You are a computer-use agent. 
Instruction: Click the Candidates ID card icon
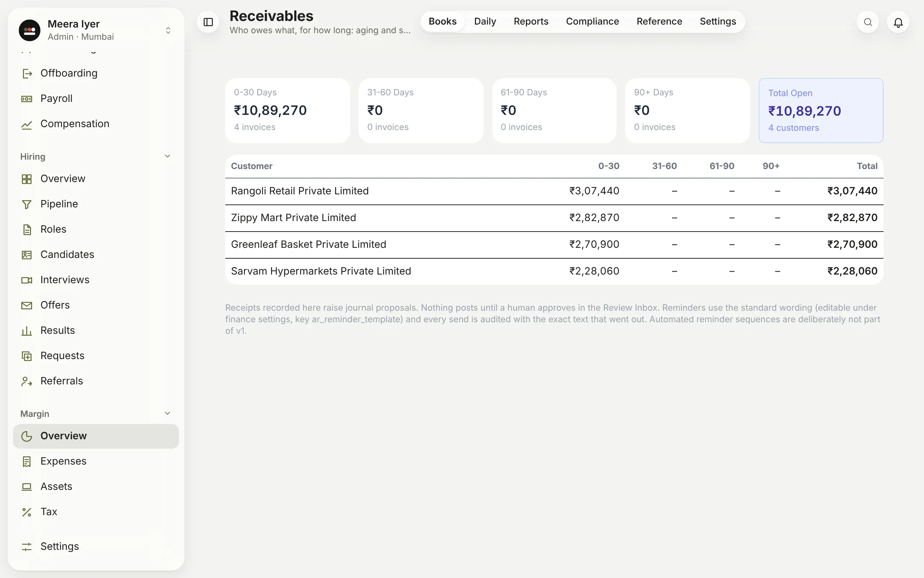click(27, 255)
